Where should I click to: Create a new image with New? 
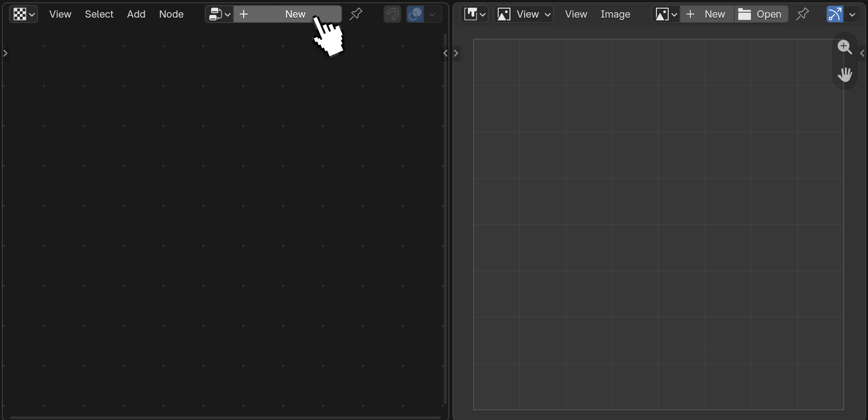(x=707, y=14)
